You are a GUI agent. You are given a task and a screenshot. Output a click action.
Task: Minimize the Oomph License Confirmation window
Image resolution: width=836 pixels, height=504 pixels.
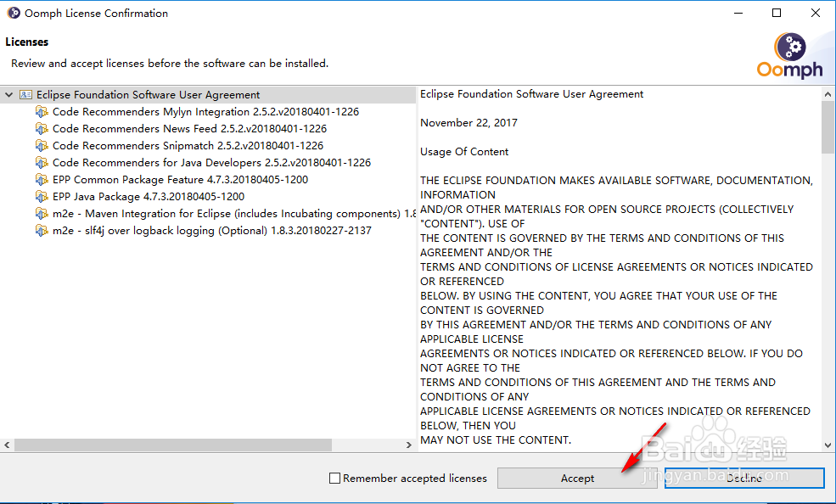tap(738, 13)
